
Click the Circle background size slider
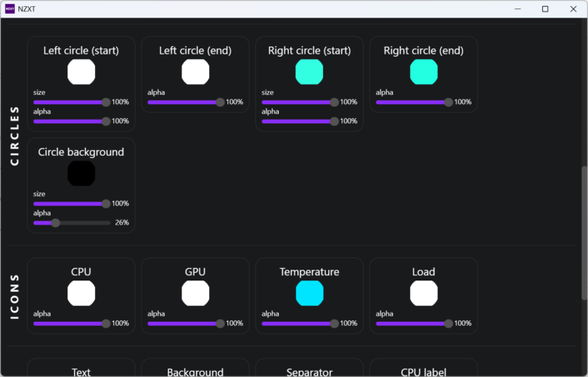point(70,204)
